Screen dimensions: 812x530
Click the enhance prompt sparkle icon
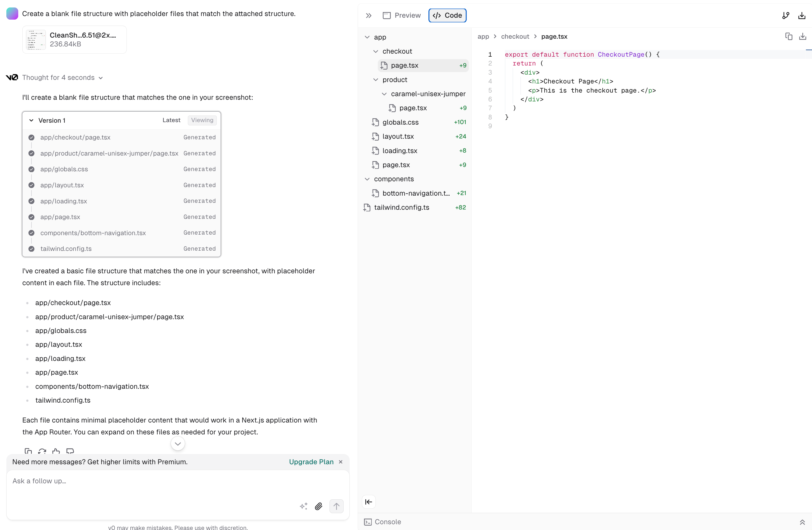(303, 506)
